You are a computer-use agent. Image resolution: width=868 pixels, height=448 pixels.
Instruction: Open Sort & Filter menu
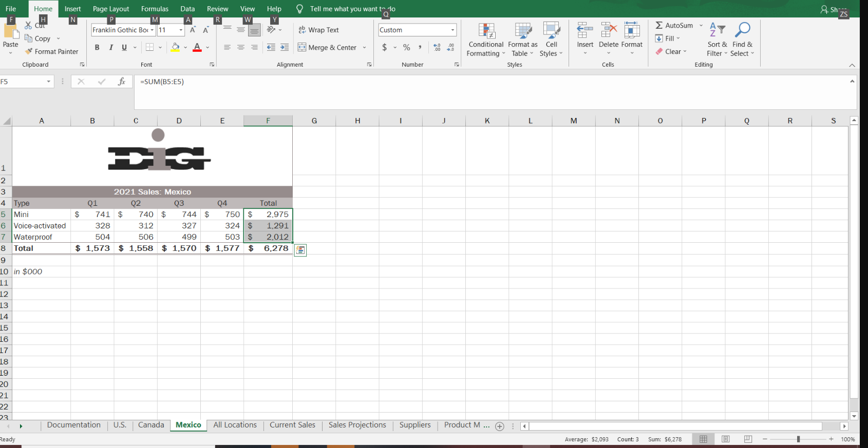pos(717,40)
